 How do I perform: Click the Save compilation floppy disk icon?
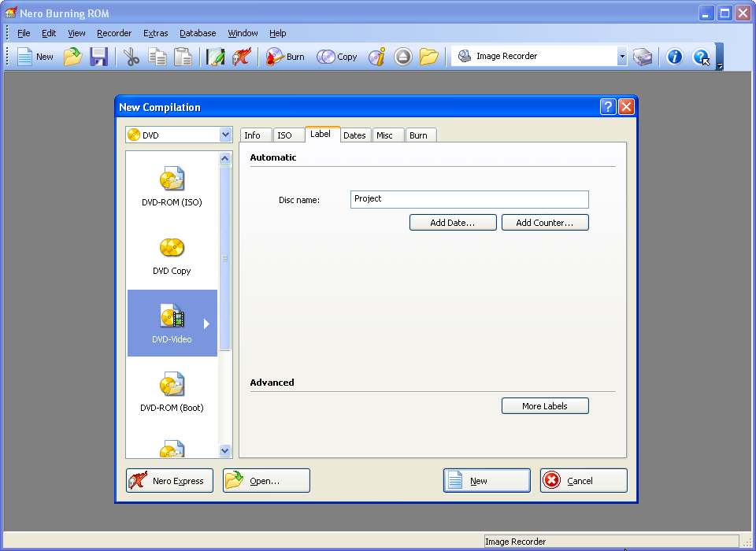click(x=98, y=57)
